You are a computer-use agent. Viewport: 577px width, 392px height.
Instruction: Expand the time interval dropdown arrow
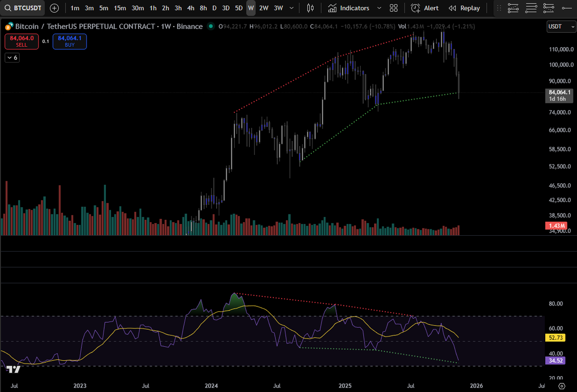click(291, 8)
